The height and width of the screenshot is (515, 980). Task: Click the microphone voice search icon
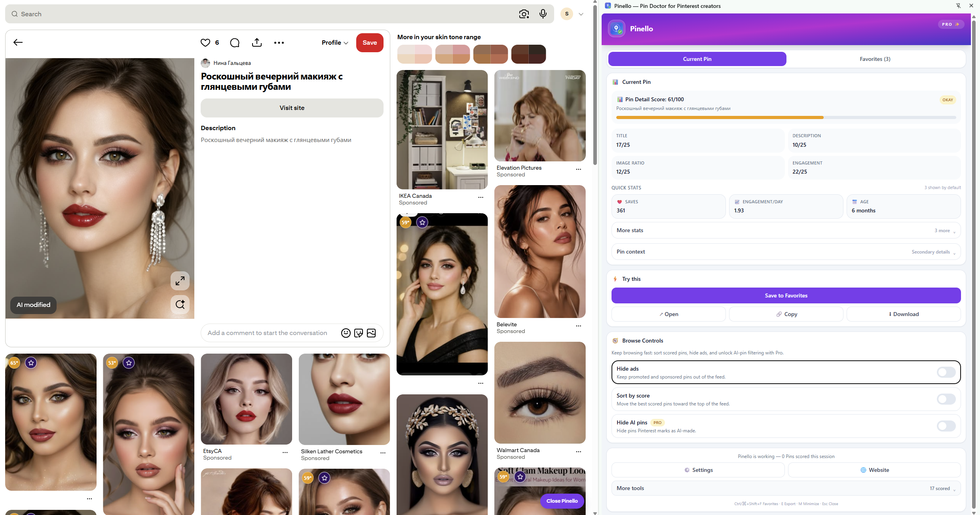[x=543, y=14]
